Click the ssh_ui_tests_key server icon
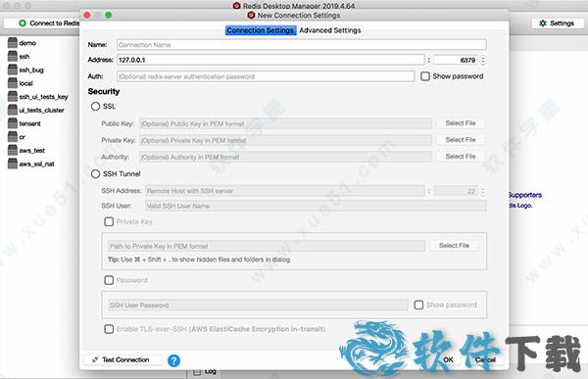Image resolution: width=588 pixels, height=379 pixels. point(13,97)
